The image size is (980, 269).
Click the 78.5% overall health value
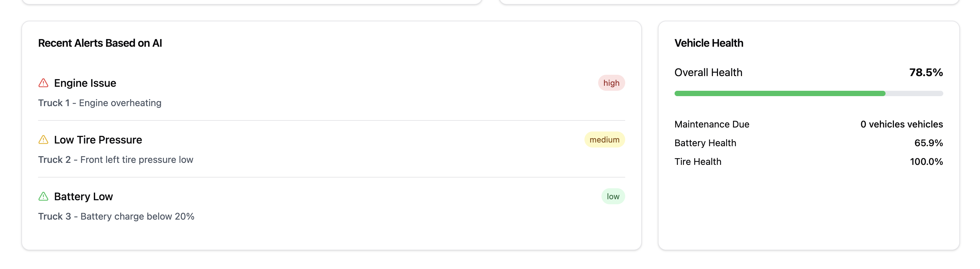pyautogui.click(x=926, y=72)
